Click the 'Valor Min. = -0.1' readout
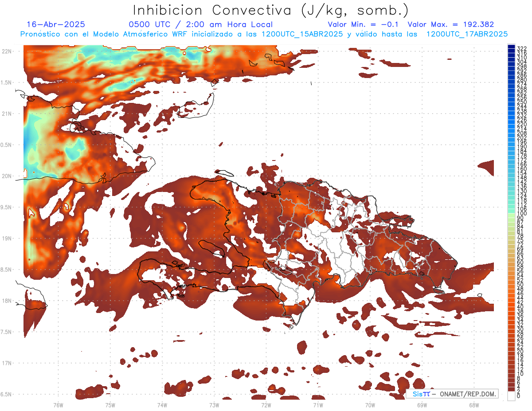Image resolution: width=532 pixels, height=411 pixels. coord(363,24)
